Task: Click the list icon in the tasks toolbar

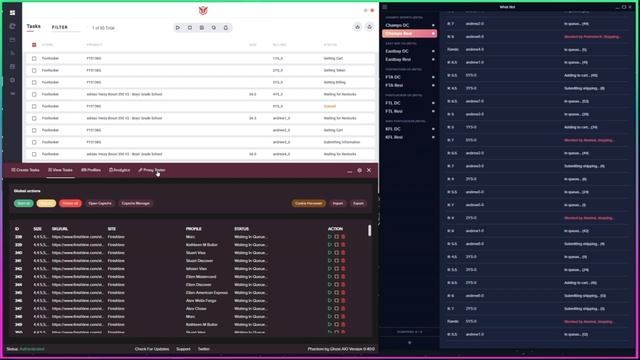Action: coord(202,28)
